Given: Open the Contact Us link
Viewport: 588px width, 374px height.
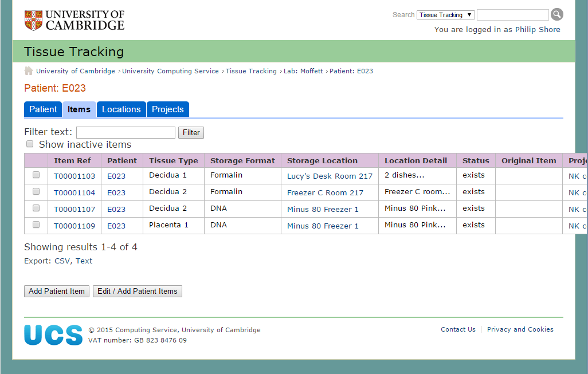Looking at the screenshot, I should pos(458,329).
